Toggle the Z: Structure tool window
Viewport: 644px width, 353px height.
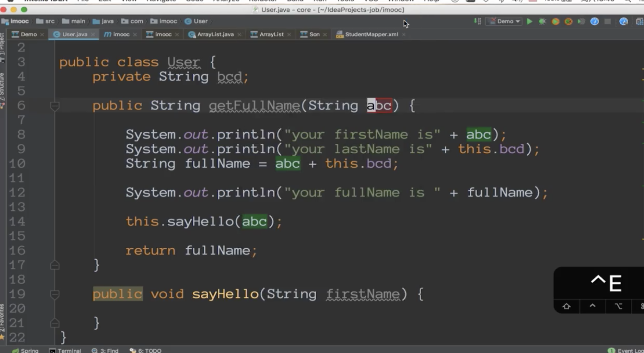(2, 91)
